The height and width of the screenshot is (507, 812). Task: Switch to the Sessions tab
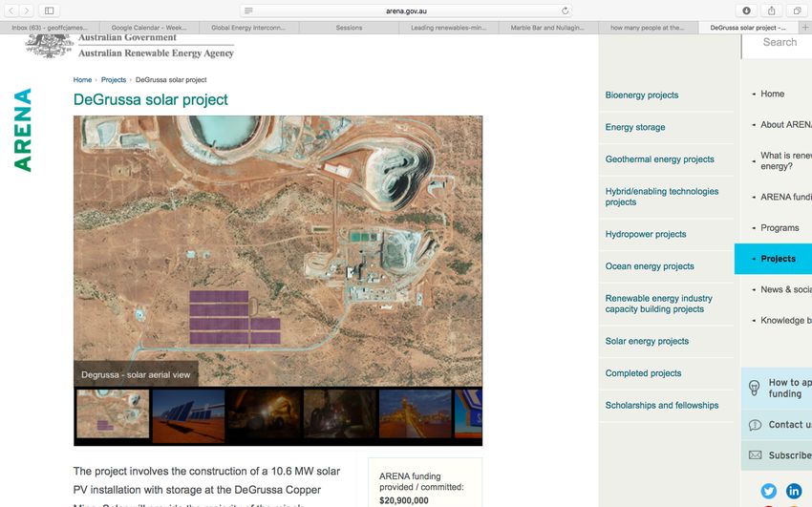(349, 28)
